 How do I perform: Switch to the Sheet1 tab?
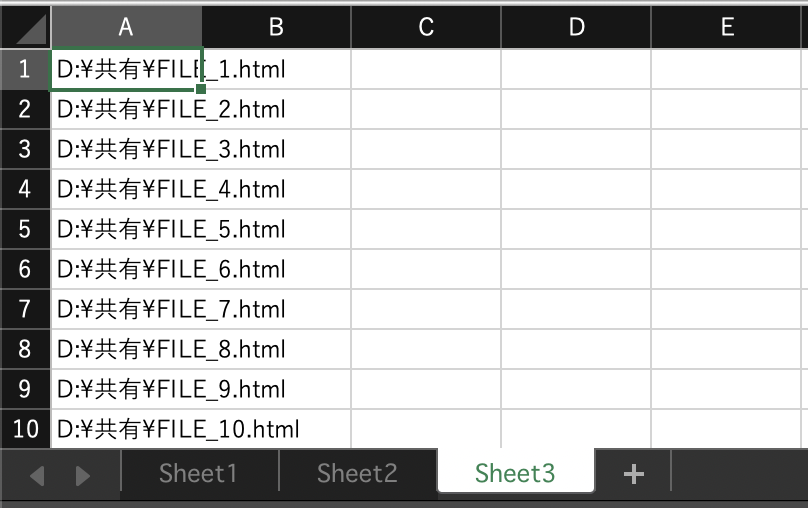(198, 473)
